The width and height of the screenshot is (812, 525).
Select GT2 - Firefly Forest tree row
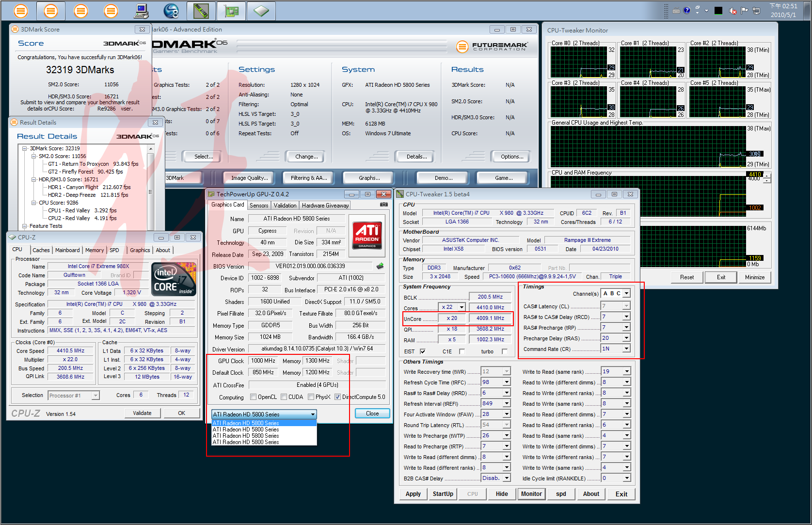point(85,172)
